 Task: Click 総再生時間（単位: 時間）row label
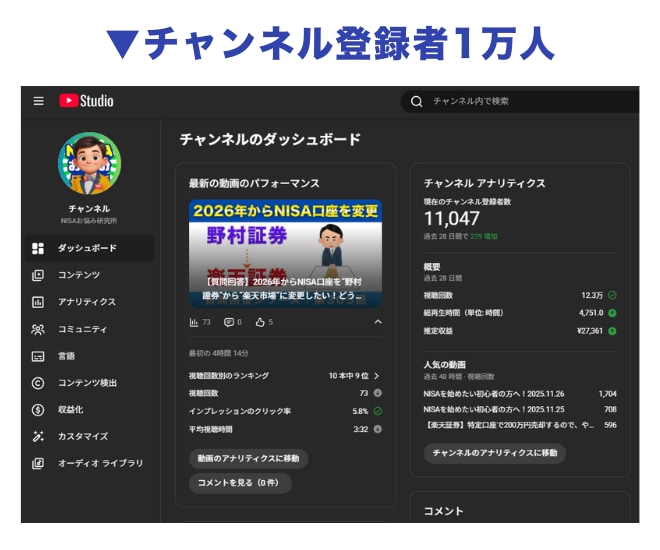[463, 313]
